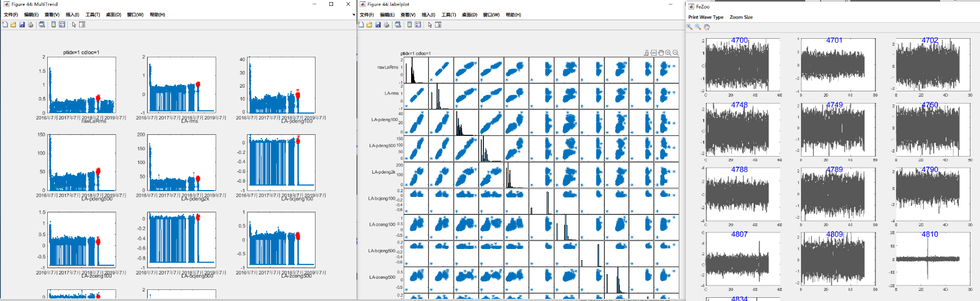Click waveform thumbnail labeled 4790

[933, 194]
